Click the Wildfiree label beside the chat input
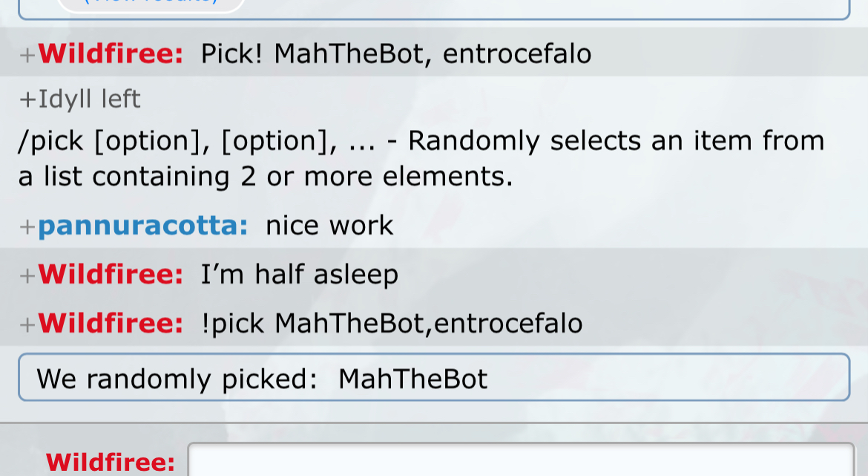Viewport: 868px width, 476px height. (x=111, y=462)
